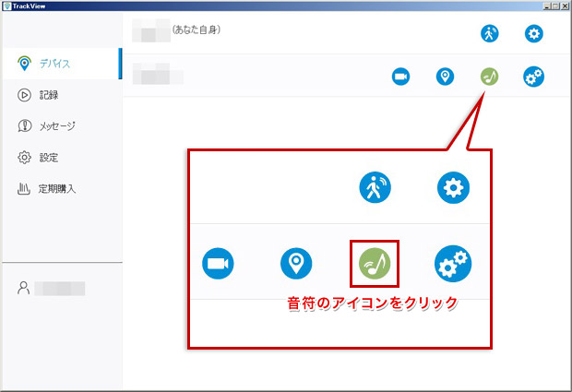572x392 pixels.
Task: Maximize the TrackView window
Action: 555,6
